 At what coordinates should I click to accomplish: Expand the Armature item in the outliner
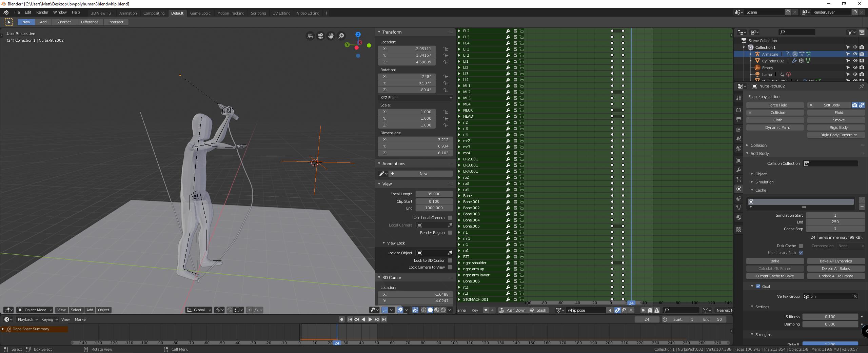pos(751,54)
